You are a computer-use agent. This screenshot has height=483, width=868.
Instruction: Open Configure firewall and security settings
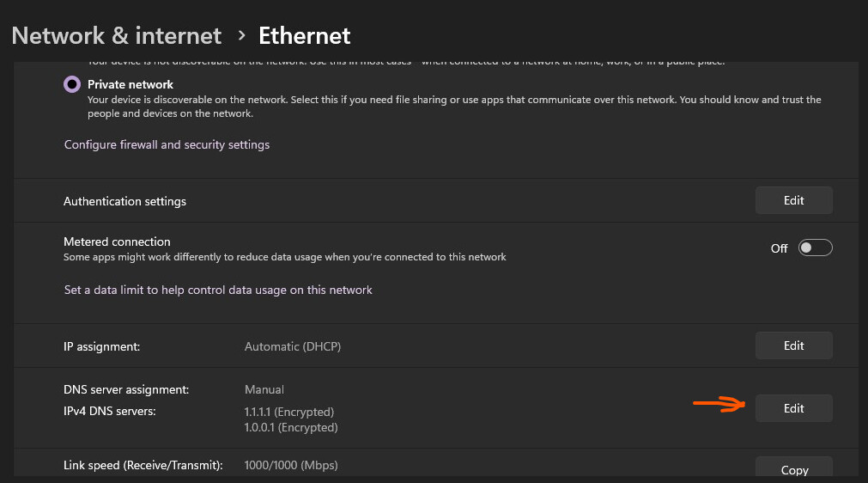click(167, 144)
